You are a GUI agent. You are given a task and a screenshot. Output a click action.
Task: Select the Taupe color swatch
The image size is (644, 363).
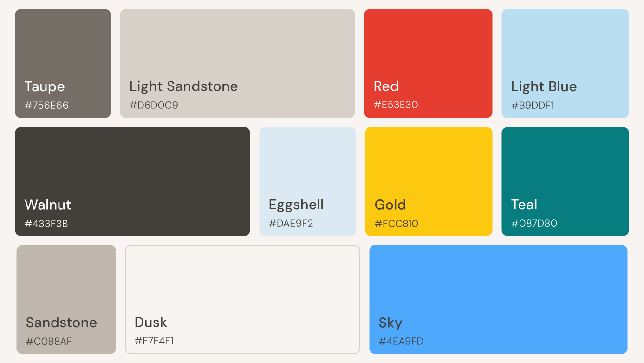point(63,63)
